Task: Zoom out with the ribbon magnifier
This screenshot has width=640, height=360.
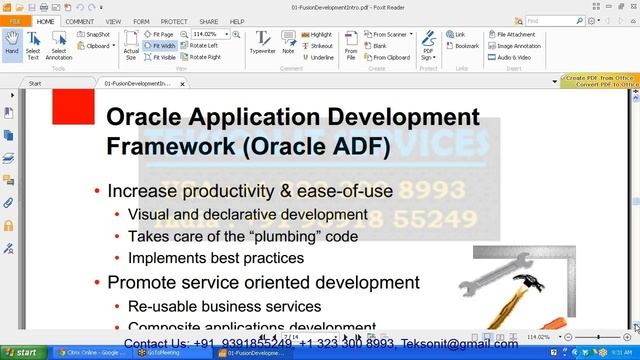Action: coord(184,35)
